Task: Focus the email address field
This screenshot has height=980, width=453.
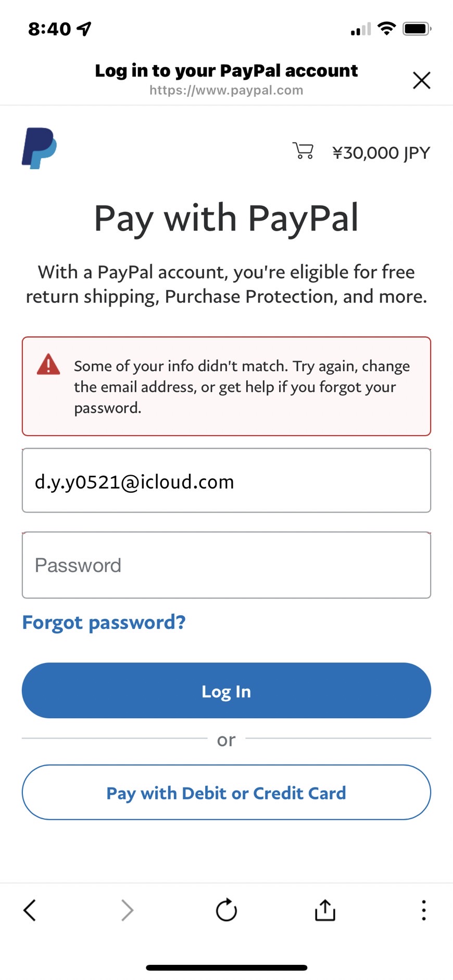Action: [x=227, y=480]
